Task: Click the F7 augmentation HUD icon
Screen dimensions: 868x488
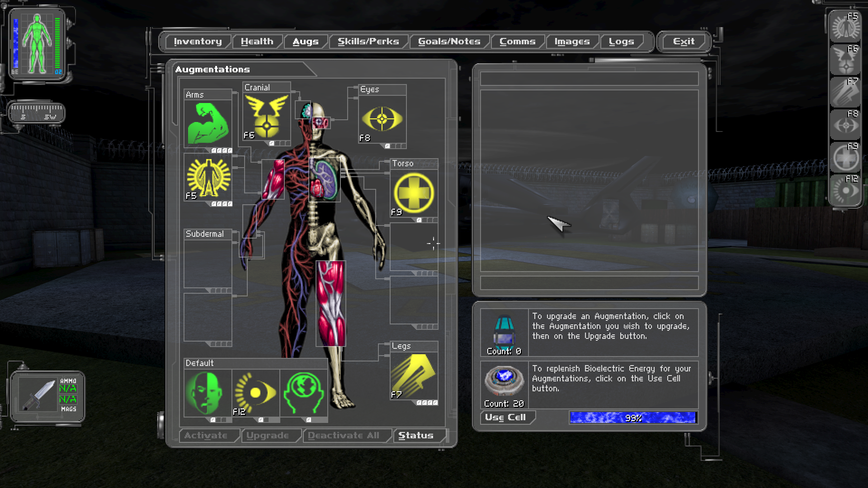Action: (x=845, y=92)
